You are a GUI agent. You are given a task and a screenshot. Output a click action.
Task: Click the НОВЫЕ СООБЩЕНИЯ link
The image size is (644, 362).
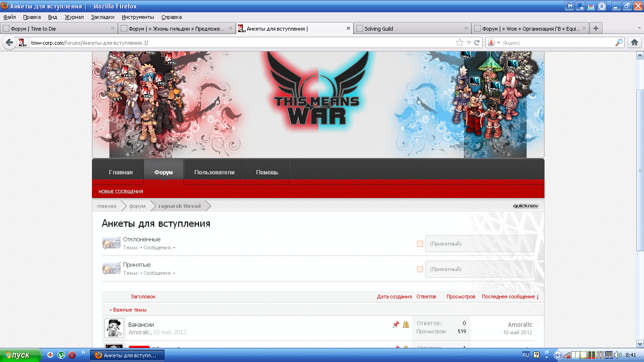pos(121,192)
